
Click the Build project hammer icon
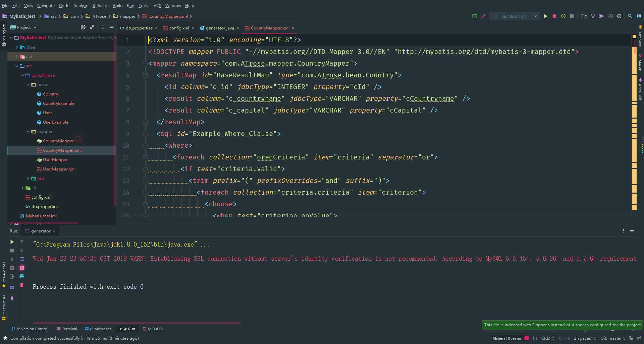tap(483, 16)
